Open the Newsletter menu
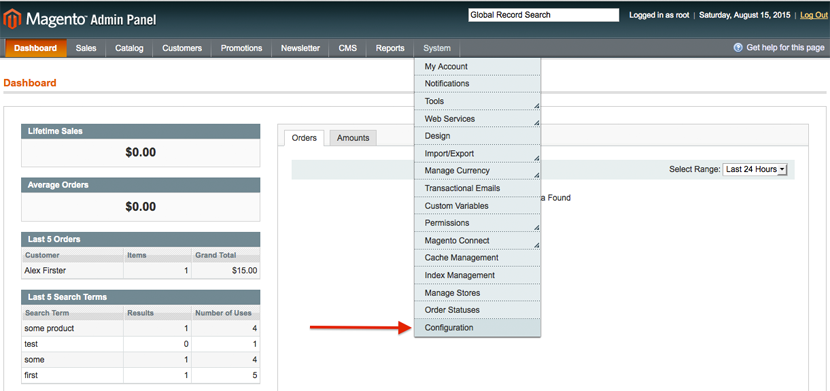 click(x=300, y=48)
